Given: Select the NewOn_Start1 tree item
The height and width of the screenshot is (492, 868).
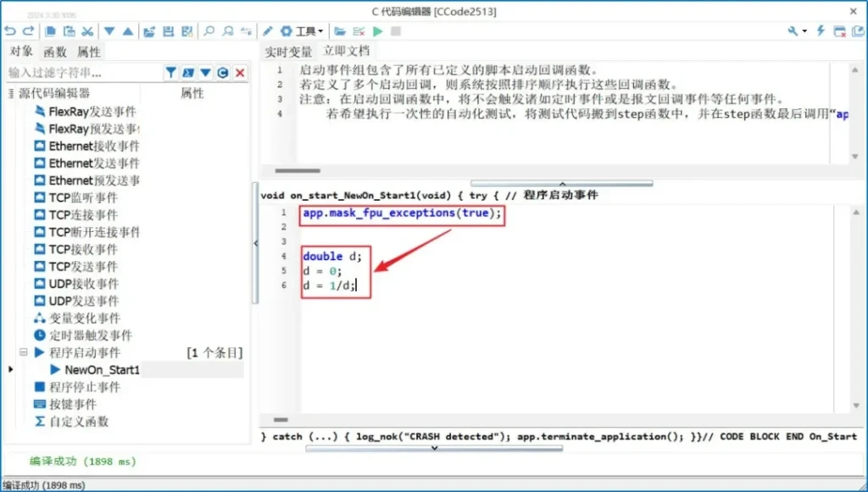Looking at the screenshot, I should point(102,370).
